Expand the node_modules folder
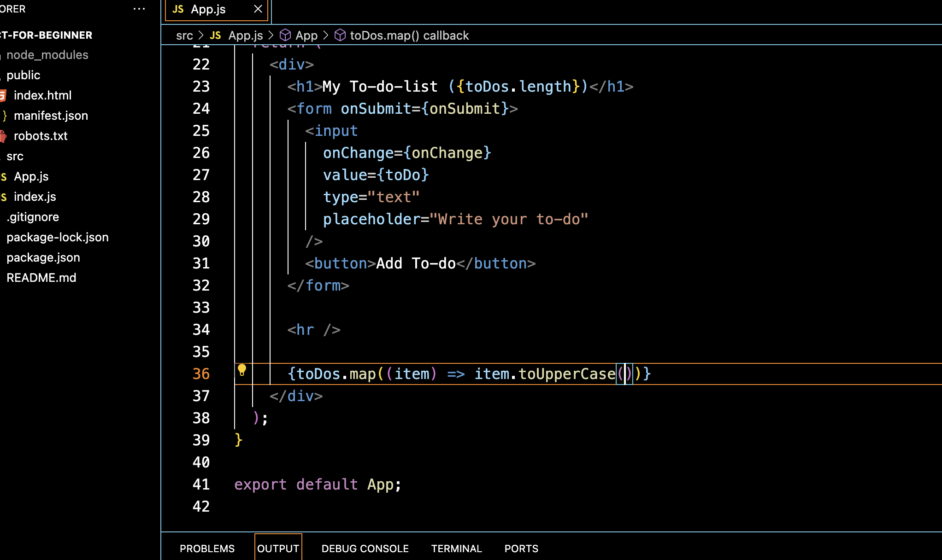This screenshot has height=560, width=942. coord(47,55)
